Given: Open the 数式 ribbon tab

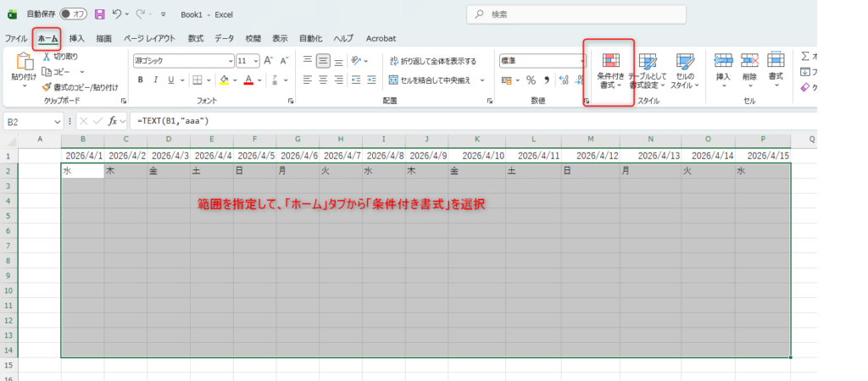Looking at the screenshot, I should pyautogui.click(x=195, y=38).
